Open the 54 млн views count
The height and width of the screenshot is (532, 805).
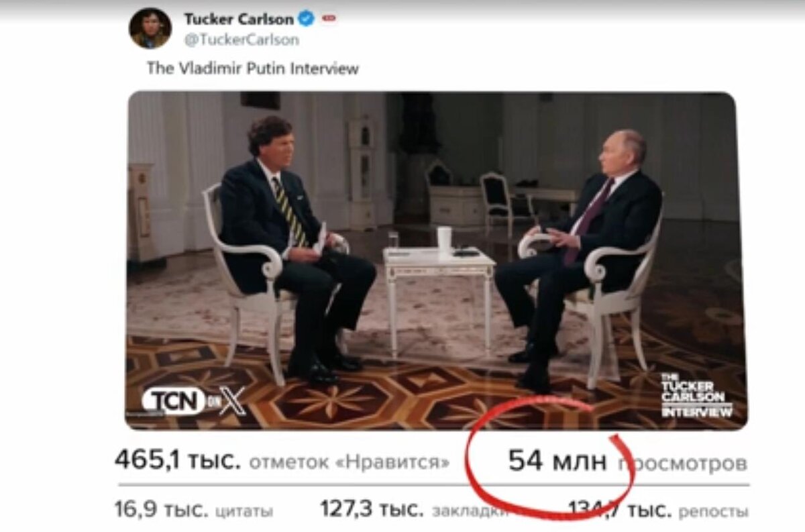tap(557, 462)
